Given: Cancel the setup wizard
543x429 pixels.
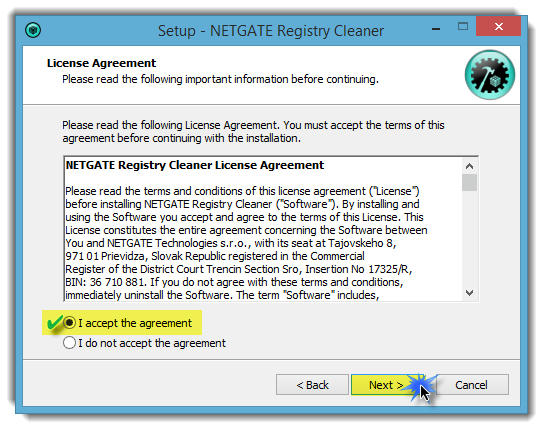Looking at the screenshot, I should coord(471,385).
